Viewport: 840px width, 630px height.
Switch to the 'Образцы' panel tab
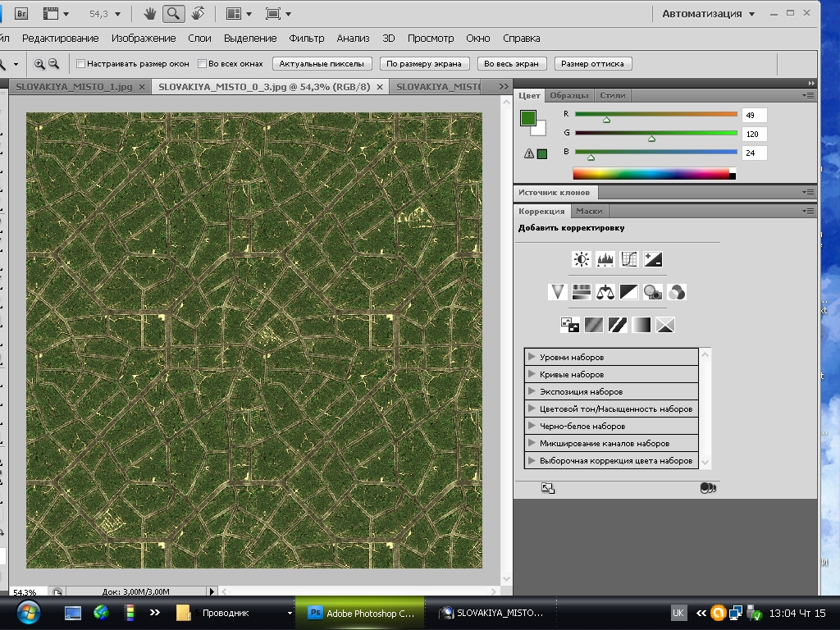click(x=568, y=95)
